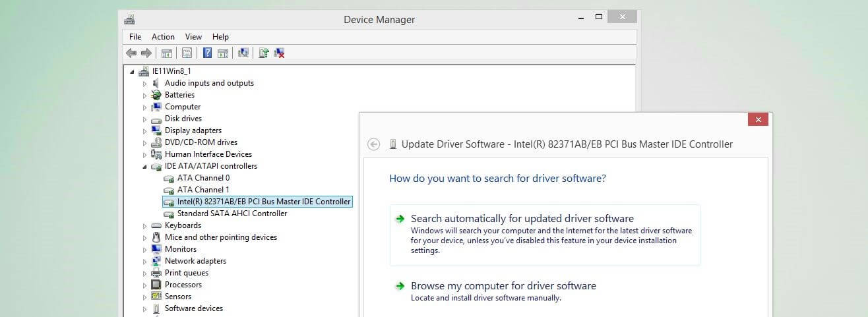Screen dimensions: 868x317
Task: Click back arrow in Update Driver dialog
Action: pyautogui.click(x=374, y=144)
